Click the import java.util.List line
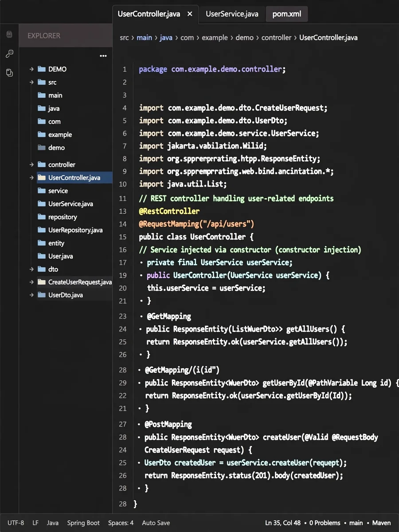399x532 pixels. point(183,184)
